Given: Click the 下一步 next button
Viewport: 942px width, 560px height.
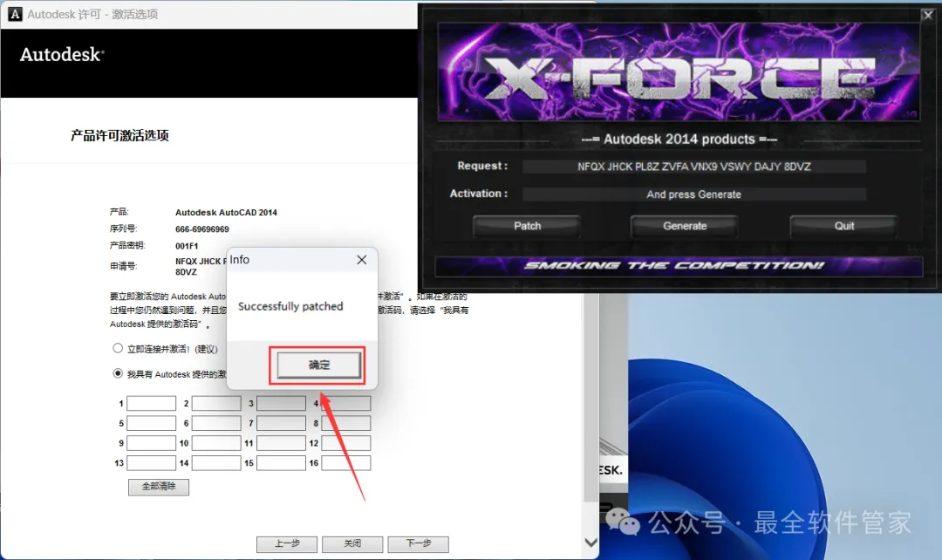Looking at the screenshot, I should pos(418,543).
